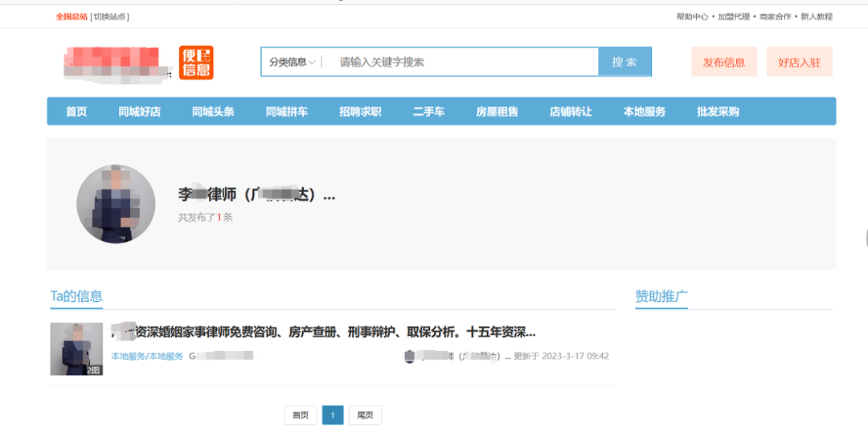Open the lawyer consultation listing title

[330, 332]
